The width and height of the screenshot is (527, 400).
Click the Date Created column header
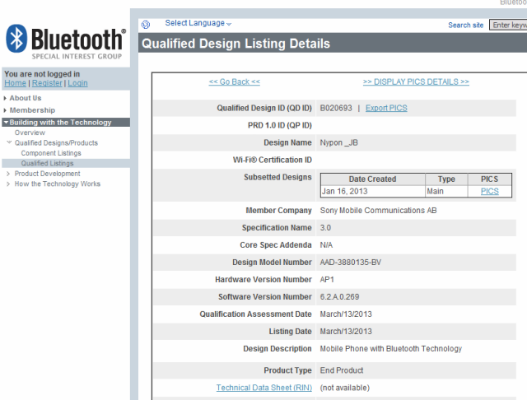[x=373, y=179]
